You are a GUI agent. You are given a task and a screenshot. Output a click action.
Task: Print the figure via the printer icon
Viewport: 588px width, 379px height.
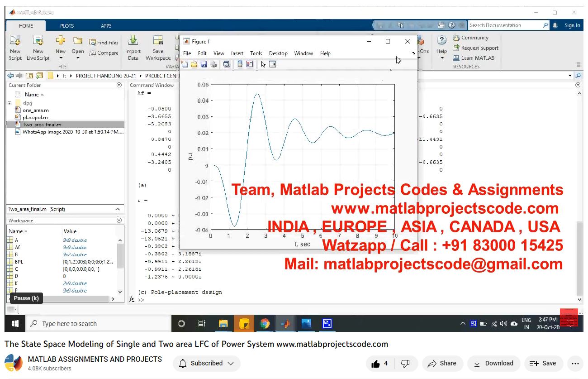coord(214,64)
